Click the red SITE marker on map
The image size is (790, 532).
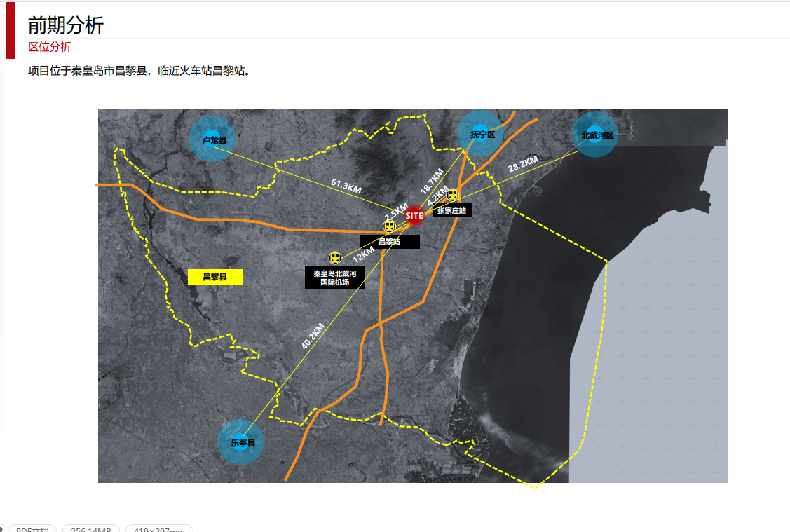click(414, 215)
